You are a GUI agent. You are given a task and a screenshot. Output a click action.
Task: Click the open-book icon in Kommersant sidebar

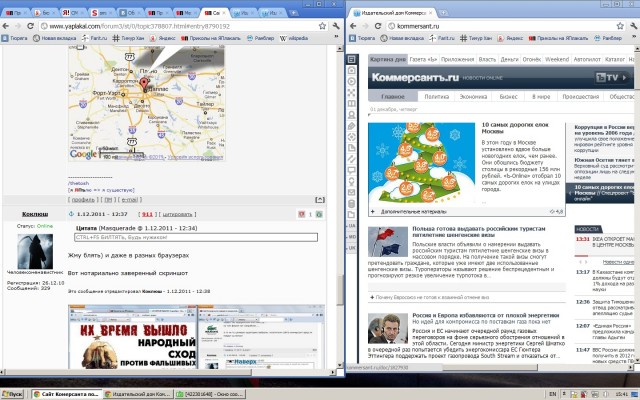point(351,104)
